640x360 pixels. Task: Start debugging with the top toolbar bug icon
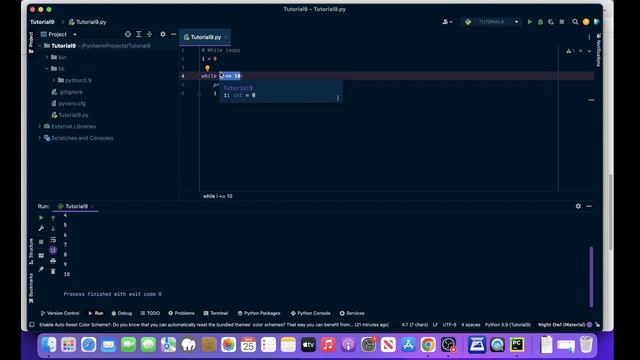[x=540, y=22]
